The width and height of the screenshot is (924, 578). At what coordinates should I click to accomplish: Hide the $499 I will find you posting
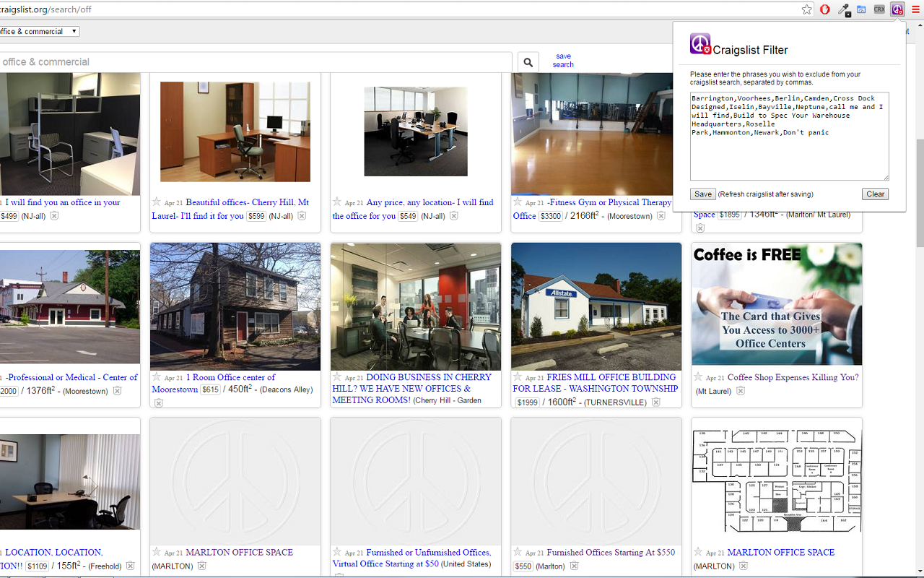(54, 216)
